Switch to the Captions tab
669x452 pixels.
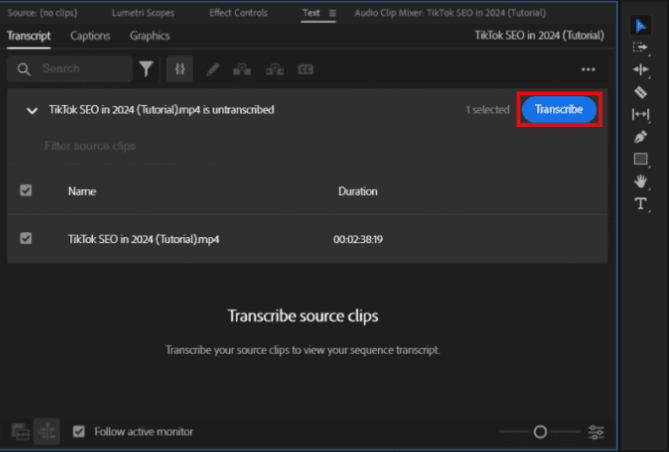90,36
